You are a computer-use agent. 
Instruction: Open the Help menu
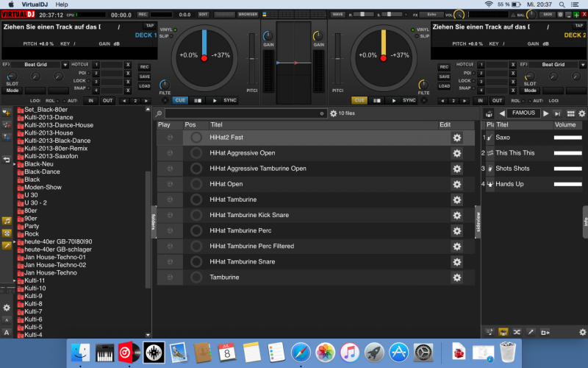62,4
